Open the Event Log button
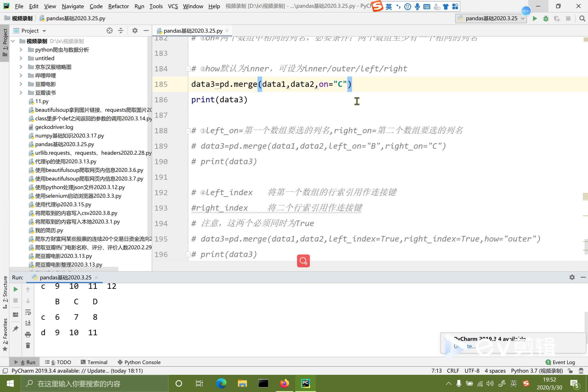This screenshot has height=392, width=588. coord(560,362)
